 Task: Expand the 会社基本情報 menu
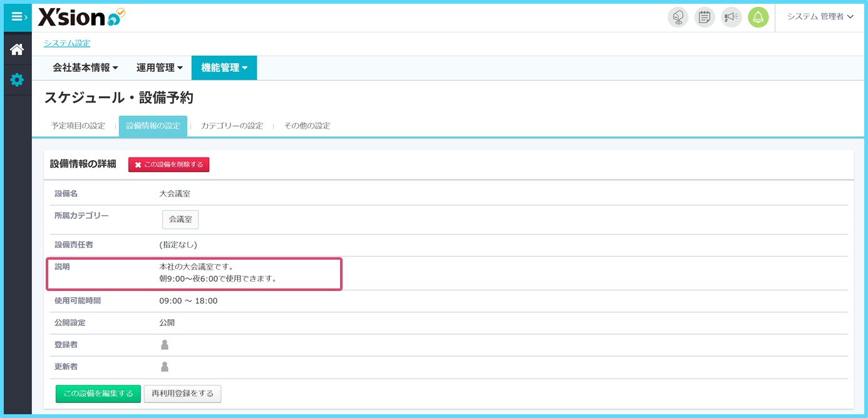(85, 68)
